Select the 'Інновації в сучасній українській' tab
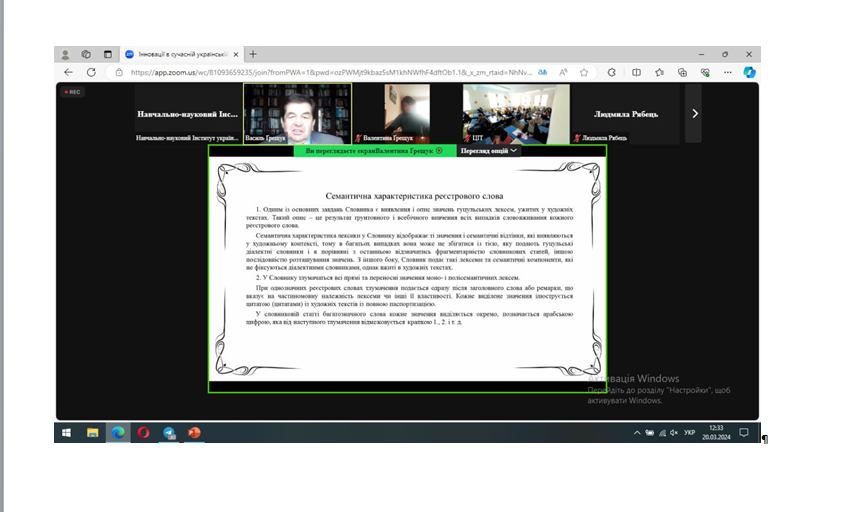The image size is (850, 512). point(180,54)
